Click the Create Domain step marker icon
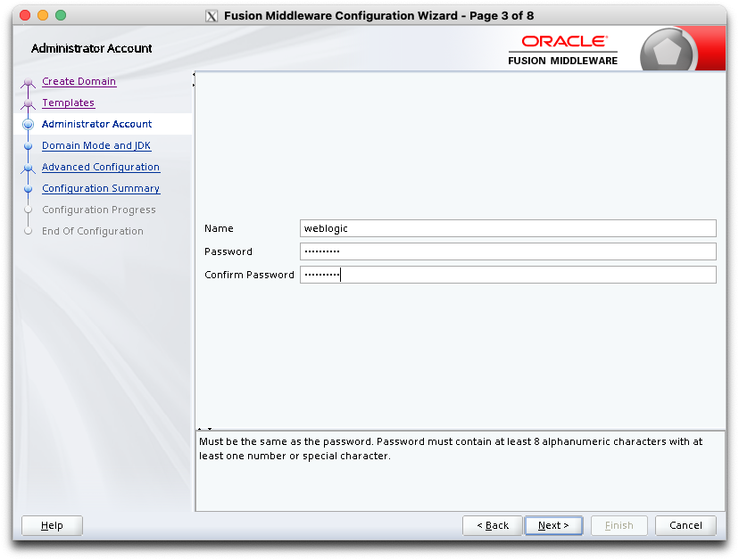 click(28, 82)
